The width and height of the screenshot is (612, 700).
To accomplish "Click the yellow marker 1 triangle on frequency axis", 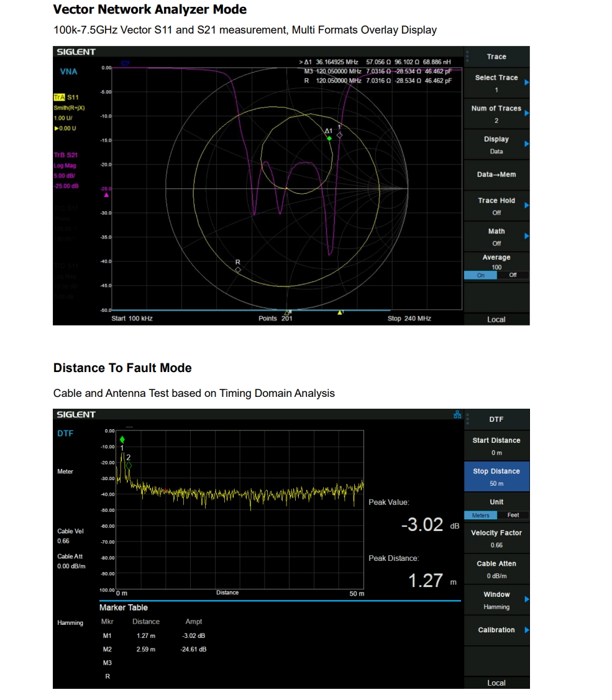I will tap(340, 312).
